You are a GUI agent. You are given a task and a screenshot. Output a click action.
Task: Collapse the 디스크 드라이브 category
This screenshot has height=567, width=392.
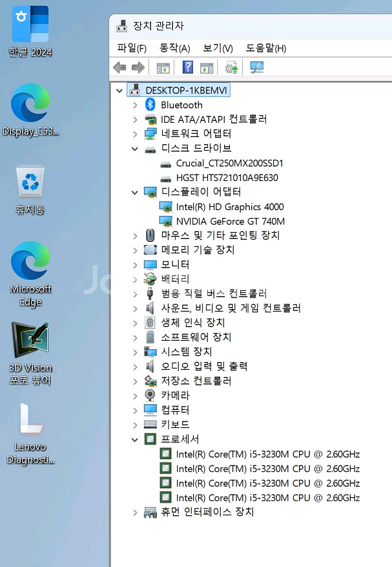(135, 149)
